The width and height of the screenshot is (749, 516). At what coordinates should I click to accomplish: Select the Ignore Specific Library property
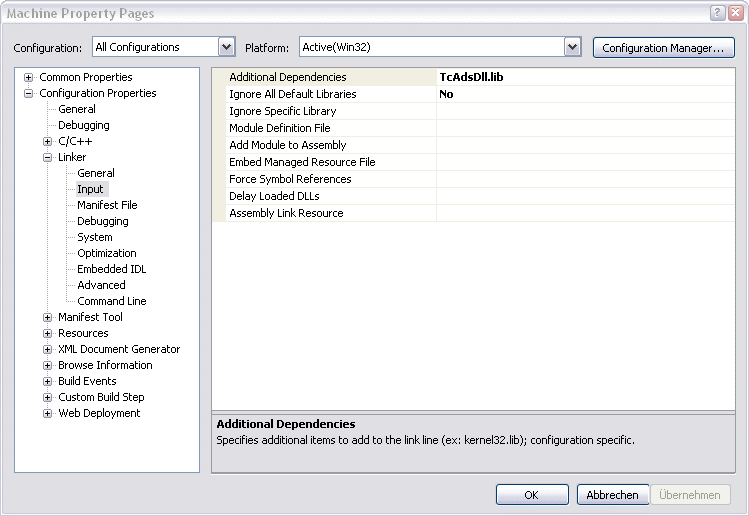(282, 111)
